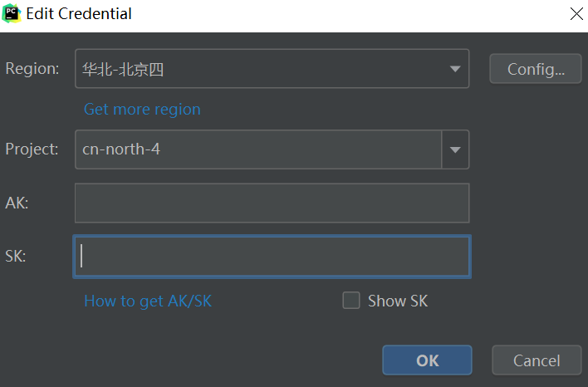Focus the AK input field
Screen dimensions: 588x387
(x=272, y=203)
